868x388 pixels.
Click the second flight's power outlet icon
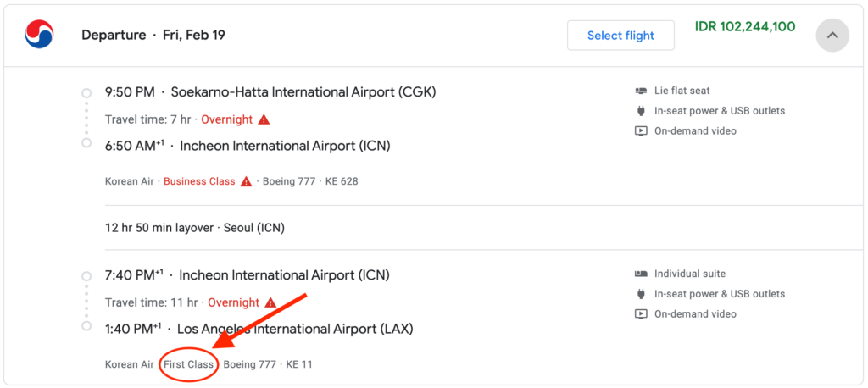coord(641,294)
